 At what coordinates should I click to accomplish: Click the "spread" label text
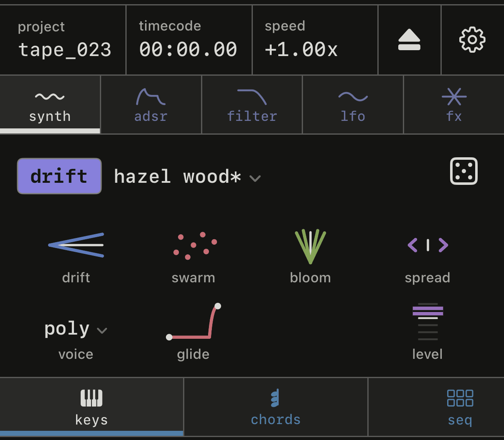point(428,278)
